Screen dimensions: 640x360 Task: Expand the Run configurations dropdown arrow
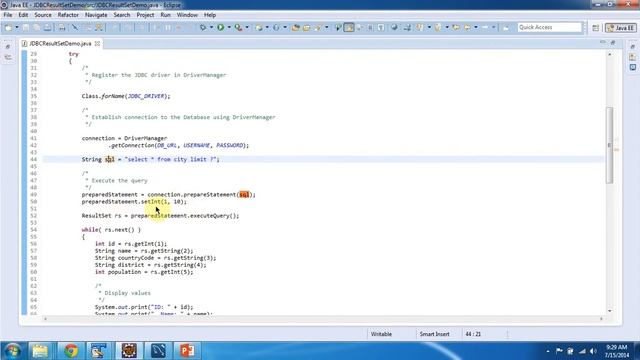click(229, 27)
